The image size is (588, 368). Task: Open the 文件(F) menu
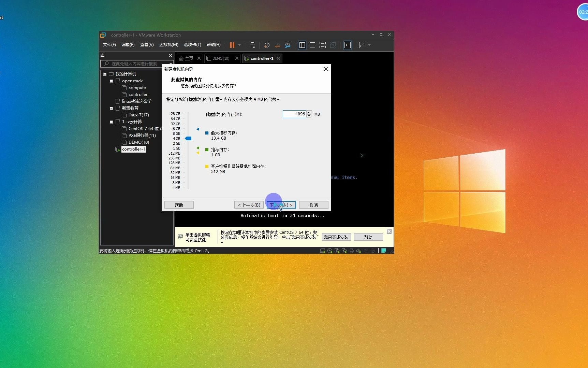click(109, 45)
